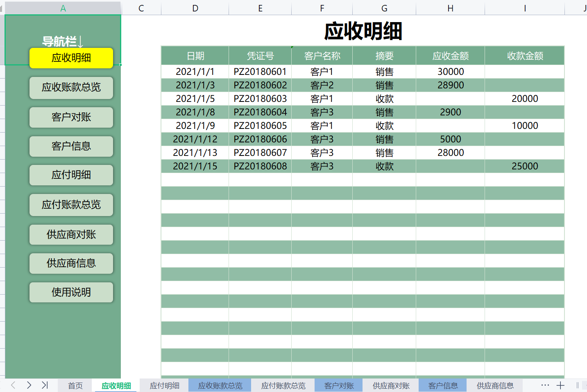Select column A by clicking its header
Image resolution: width=587 pixels, height=392 pixels.
click(62, 8)
